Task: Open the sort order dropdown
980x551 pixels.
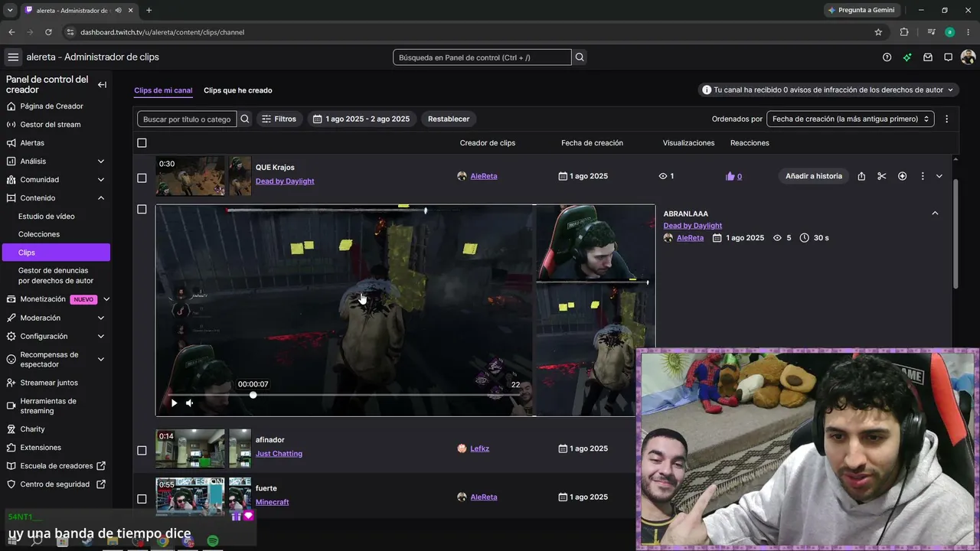Action: click(x=851, y=119)
